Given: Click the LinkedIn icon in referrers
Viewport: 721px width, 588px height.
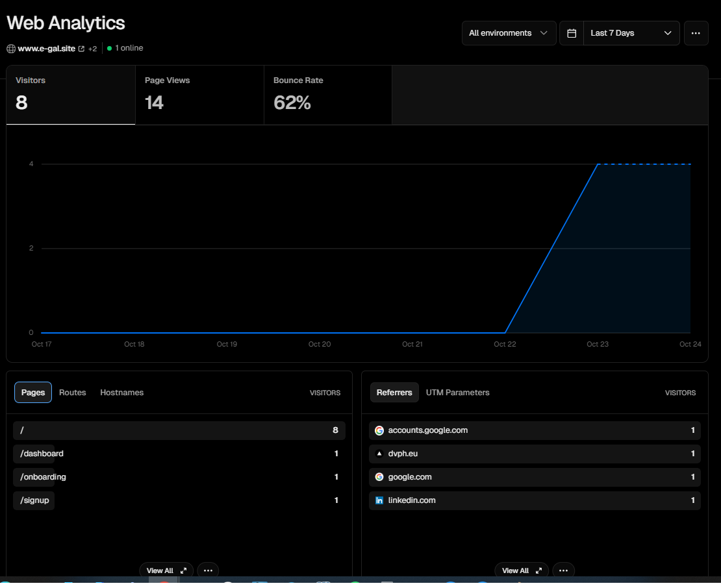Looking at the screenshot, I should 379,500.
